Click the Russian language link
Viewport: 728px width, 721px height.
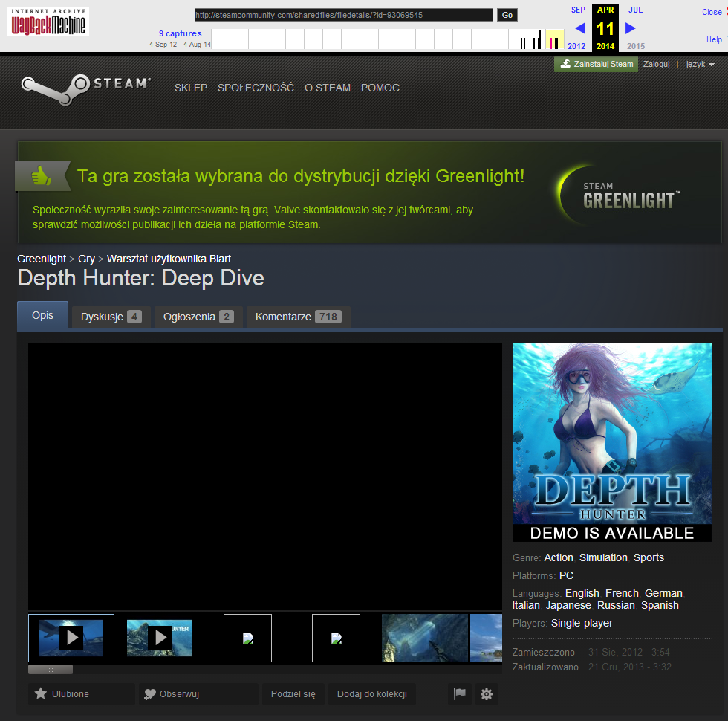click(616, 605)
